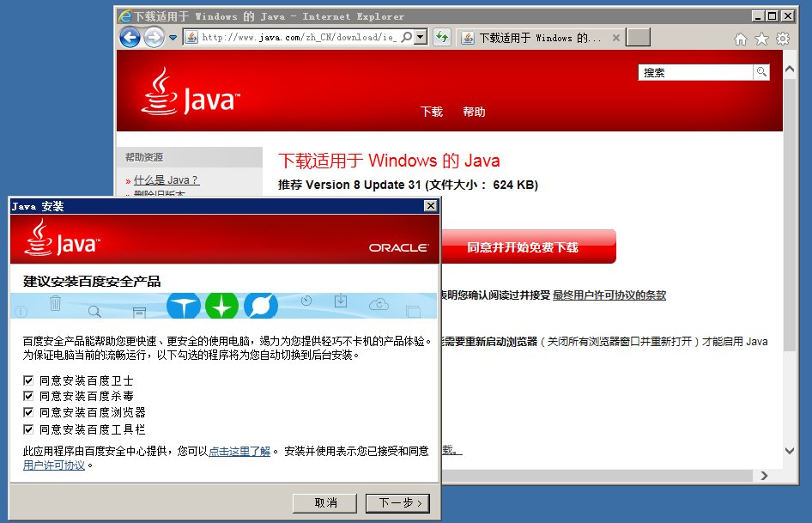
Task: Click the Java logo on the website
Action: click(x=191, y=92)
